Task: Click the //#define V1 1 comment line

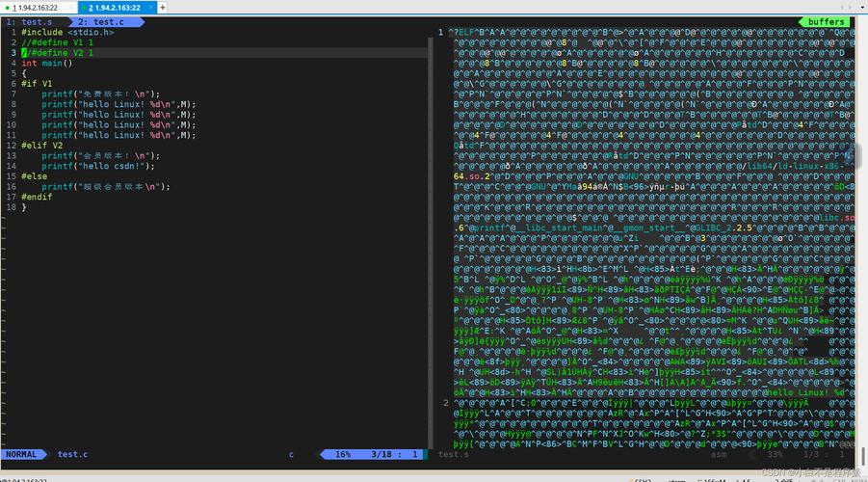Action: [x=57, y=42]
